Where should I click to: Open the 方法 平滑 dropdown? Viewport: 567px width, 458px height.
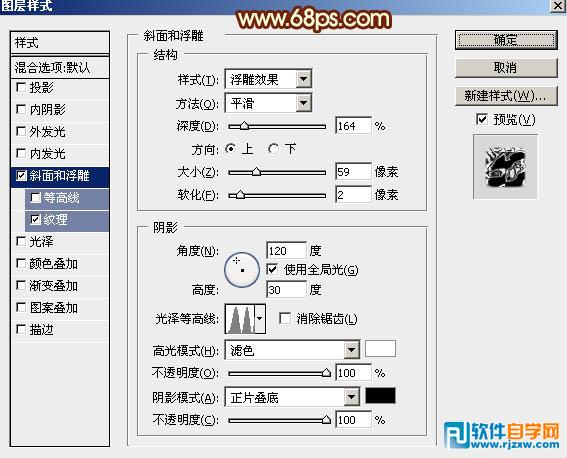pos(268,103)
